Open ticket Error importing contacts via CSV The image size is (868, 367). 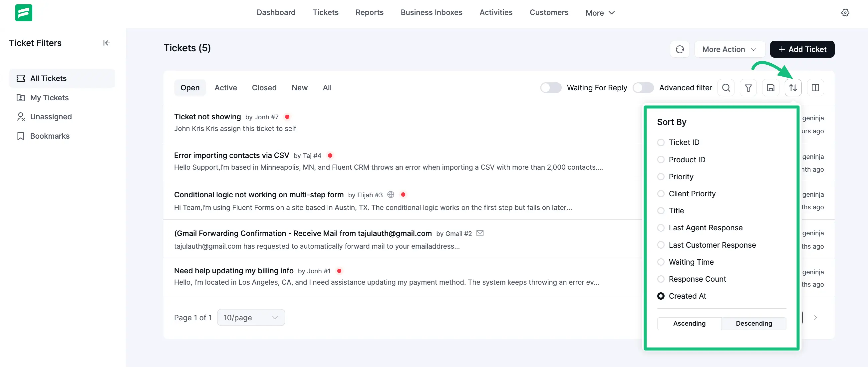(x=231, y=155)
